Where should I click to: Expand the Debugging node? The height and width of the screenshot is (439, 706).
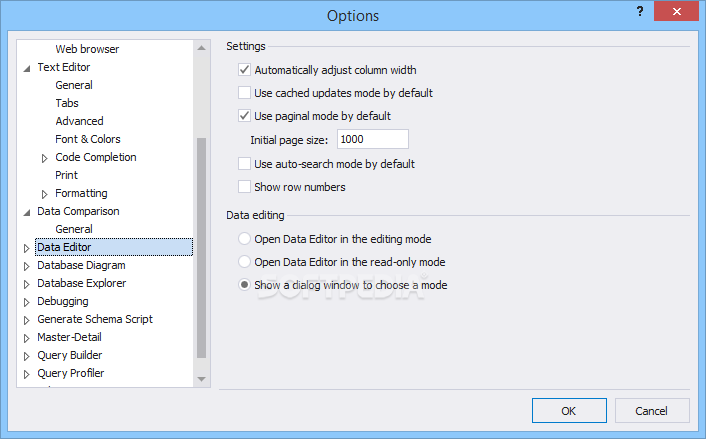[27, 302]
